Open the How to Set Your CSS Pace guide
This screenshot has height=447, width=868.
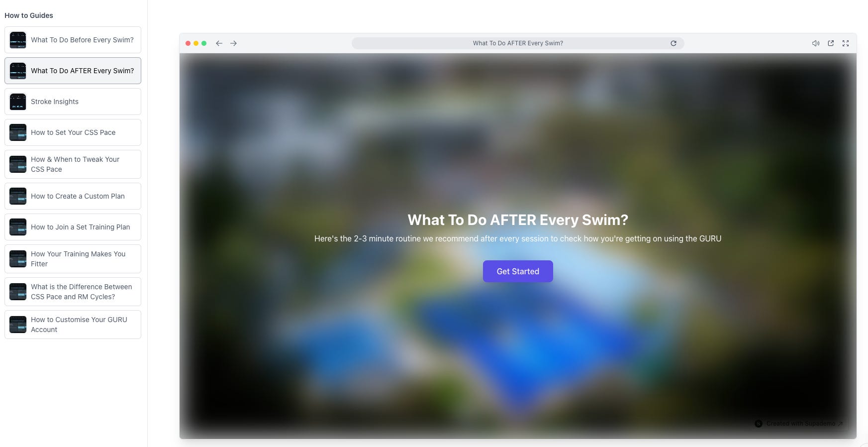pyautogui.click(x=73, y=132)
